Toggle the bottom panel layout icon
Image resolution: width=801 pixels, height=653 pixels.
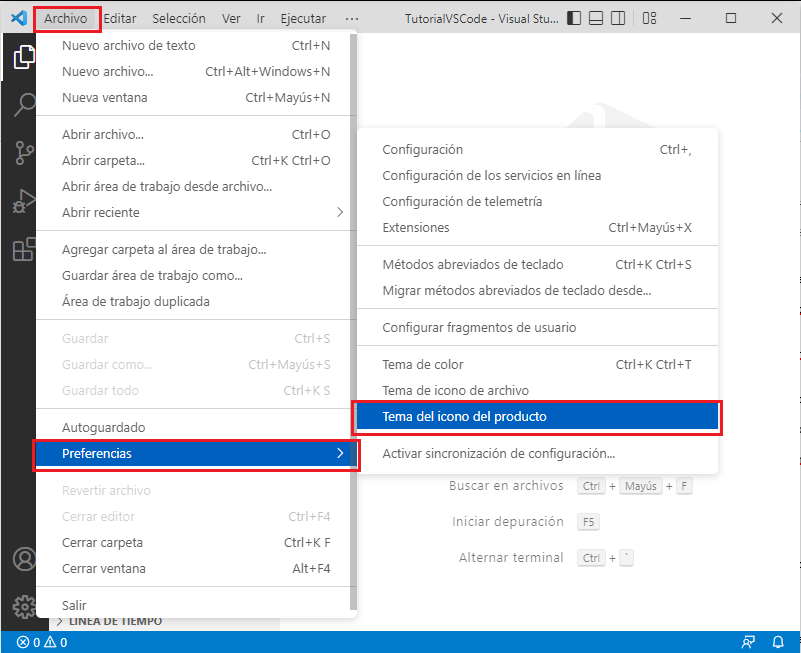click(596, 18)
